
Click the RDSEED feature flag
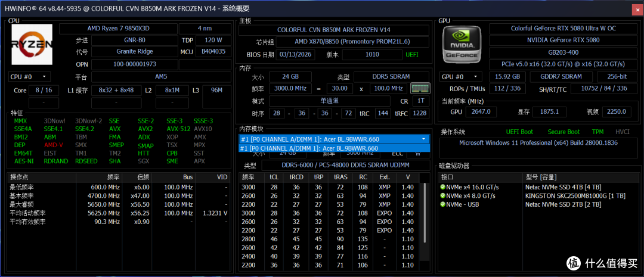point(86,161)
